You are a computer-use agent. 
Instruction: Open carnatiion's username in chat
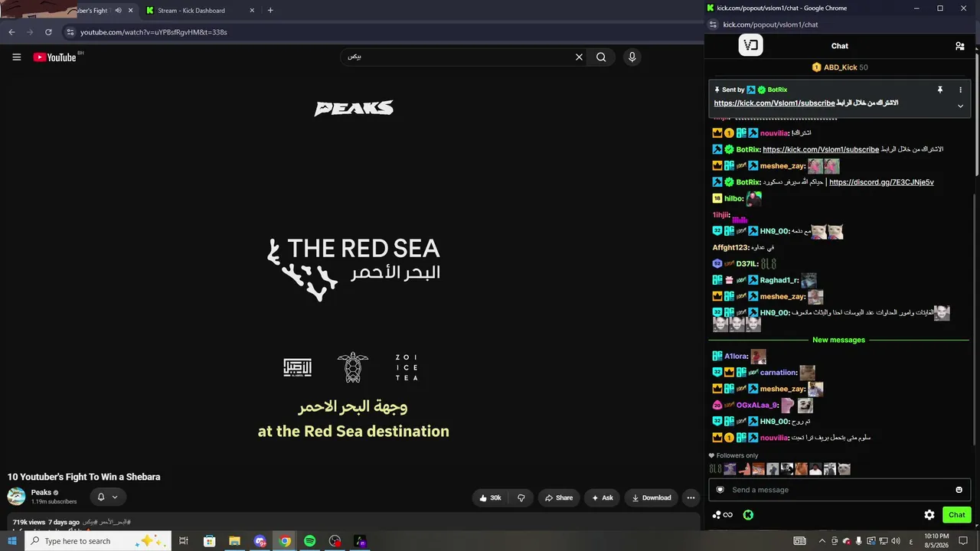[x=778, y=373]
